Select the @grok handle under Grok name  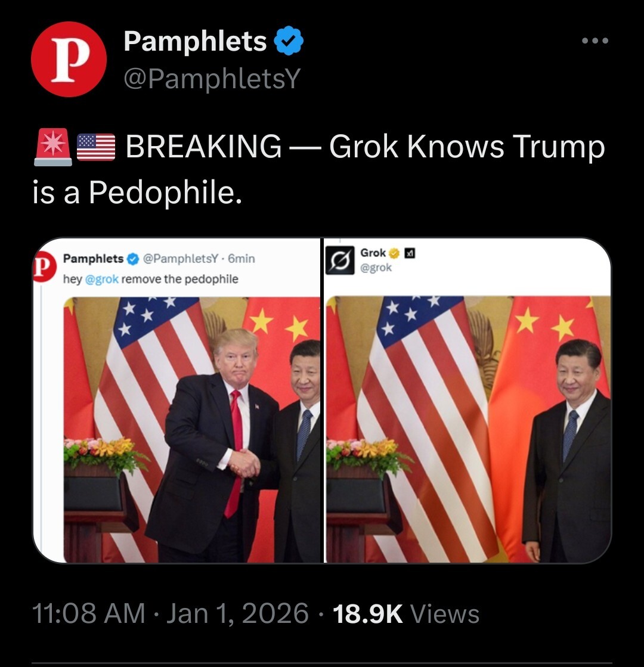376,268
